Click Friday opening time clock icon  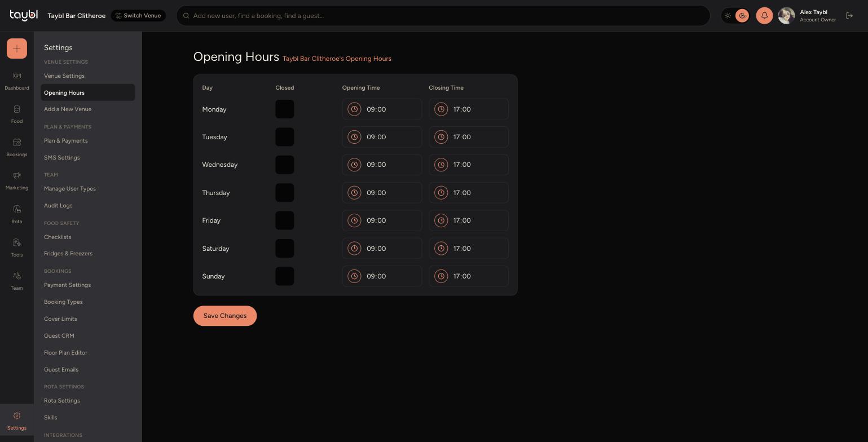(x=354, y=220)
